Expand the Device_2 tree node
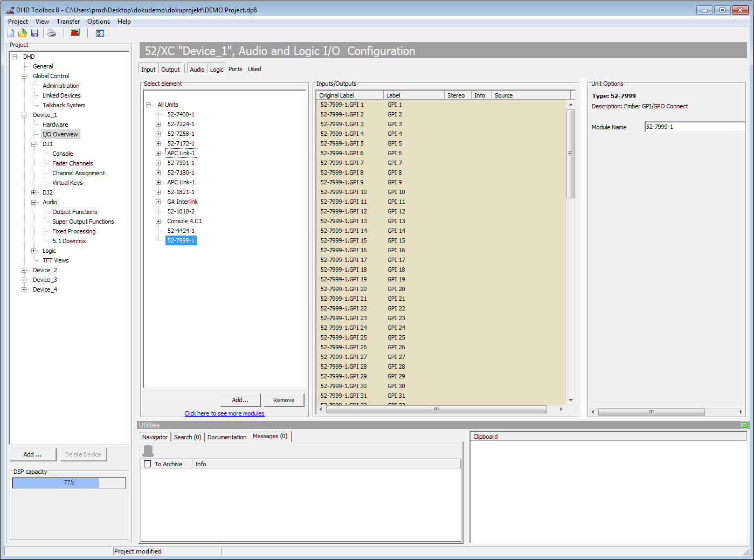The height and width of the screenshot is (560, 754). click(x=24, y=269)
